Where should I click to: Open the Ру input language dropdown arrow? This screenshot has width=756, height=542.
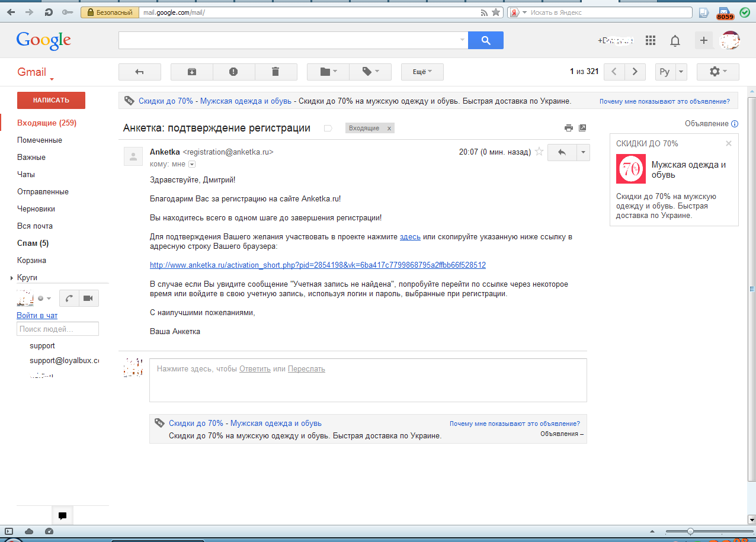(681, 72)
